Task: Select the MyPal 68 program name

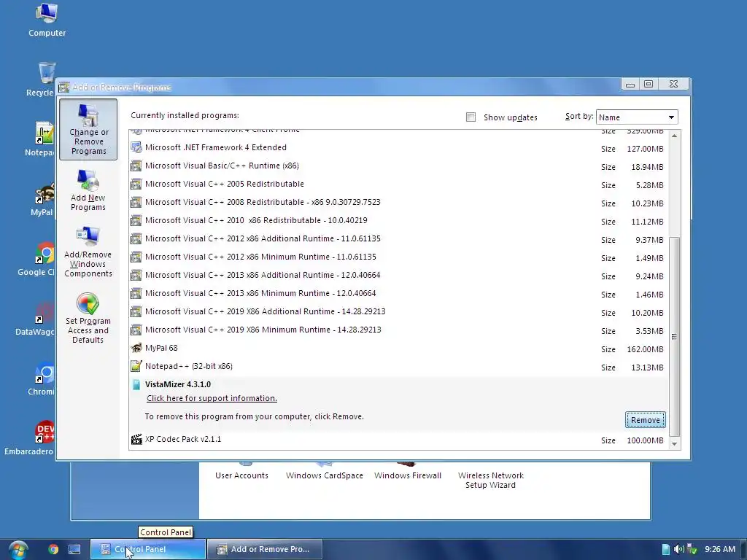Action: click(x=161, y=348)
